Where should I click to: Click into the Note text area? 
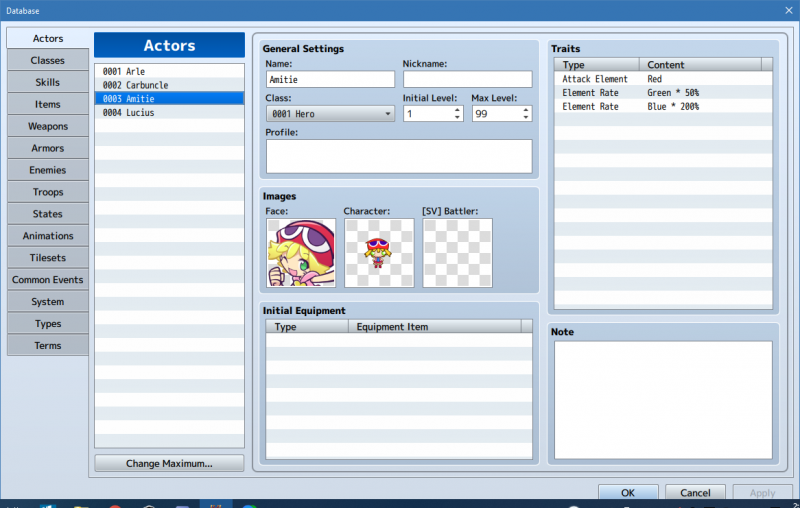pos(663,400)
